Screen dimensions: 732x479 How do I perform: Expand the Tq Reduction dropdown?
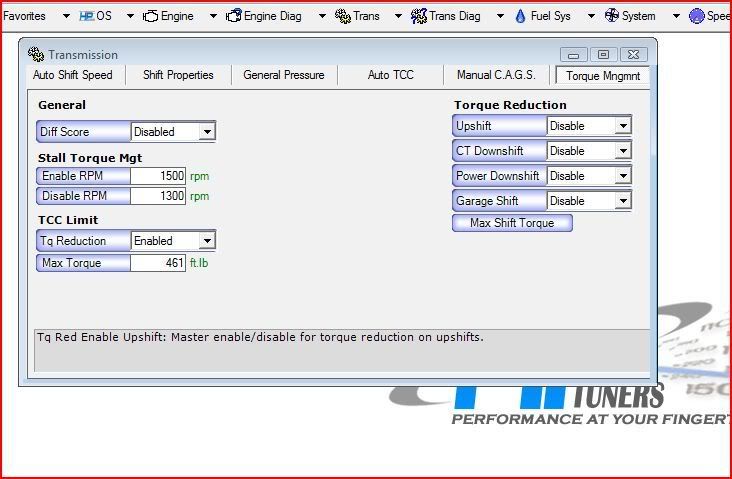click(x=207, y=241)
